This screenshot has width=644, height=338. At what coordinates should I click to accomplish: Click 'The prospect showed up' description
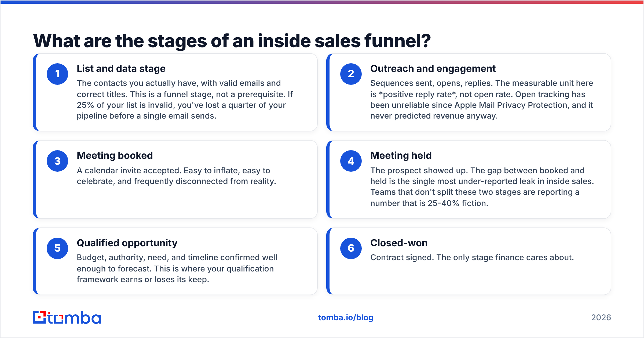tap(482, 187)
